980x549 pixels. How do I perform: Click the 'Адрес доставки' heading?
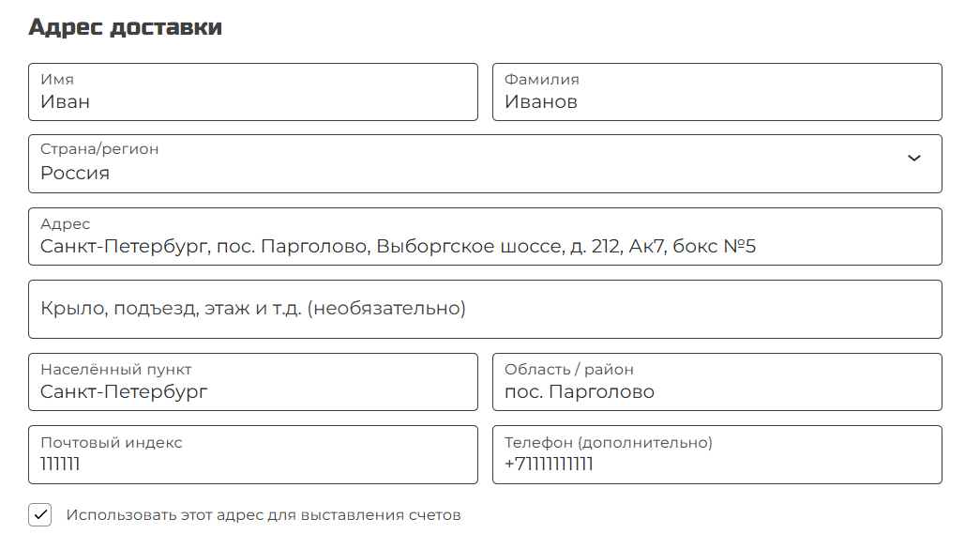(125, 26)
